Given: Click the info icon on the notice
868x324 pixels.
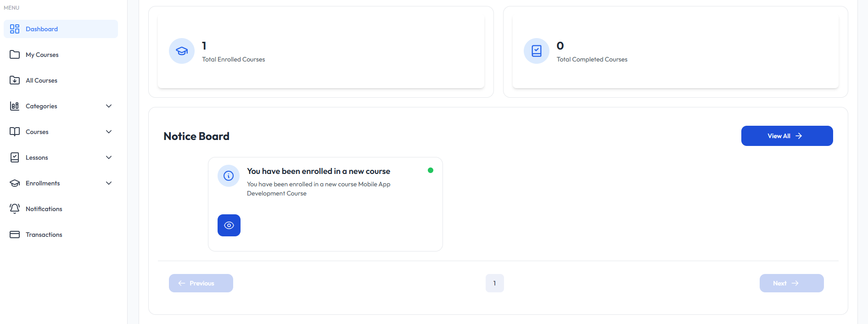Looking at the screenshot, I should [229, 176].
